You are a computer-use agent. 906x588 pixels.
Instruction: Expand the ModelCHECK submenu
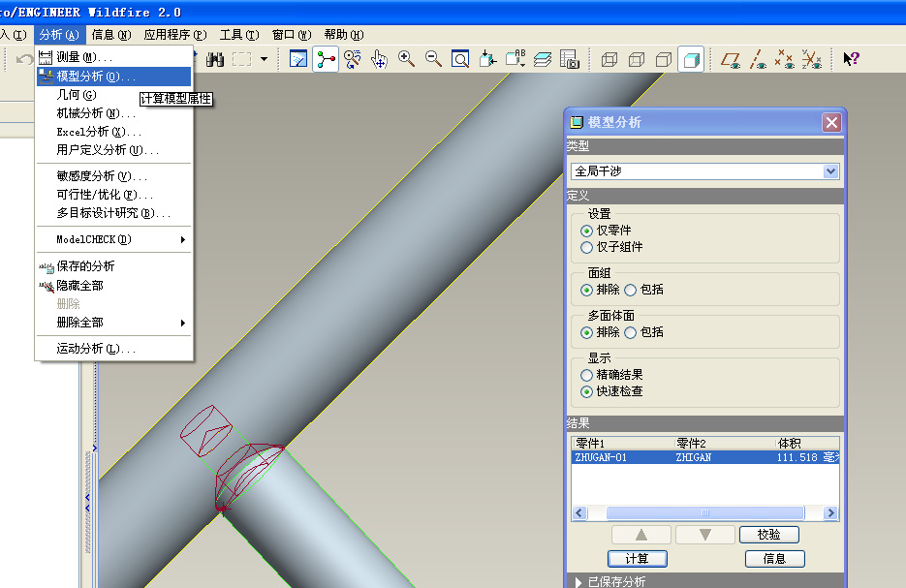113,239
